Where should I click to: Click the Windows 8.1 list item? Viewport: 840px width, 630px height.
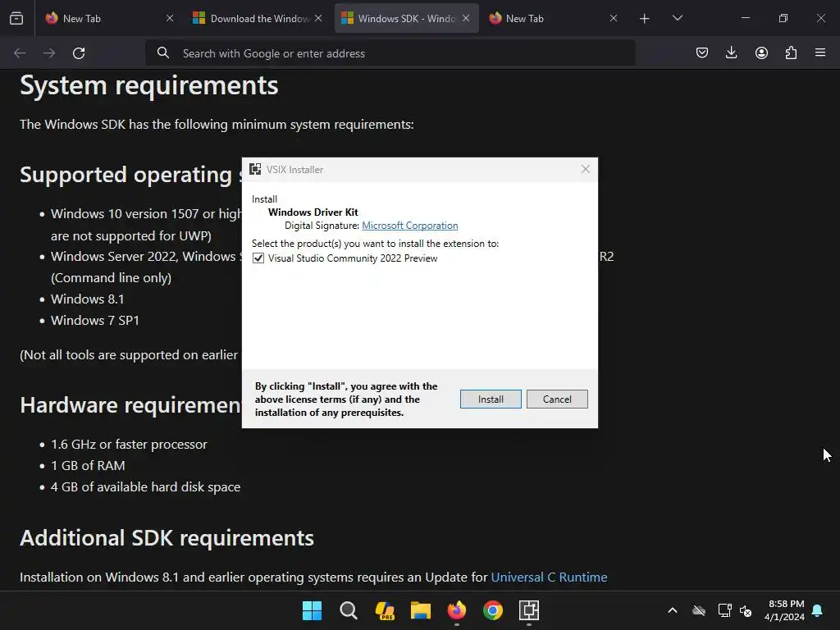pyautogui.click(x=87, y=299)
